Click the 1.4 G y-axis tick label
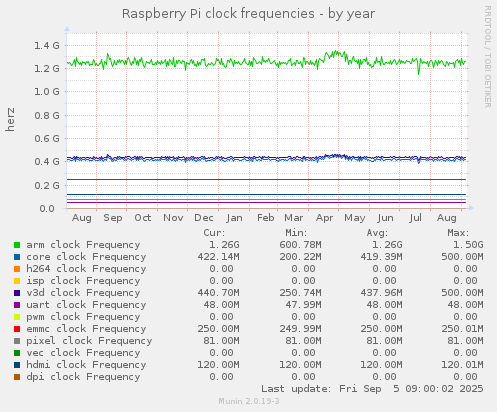 coord(47,46)
